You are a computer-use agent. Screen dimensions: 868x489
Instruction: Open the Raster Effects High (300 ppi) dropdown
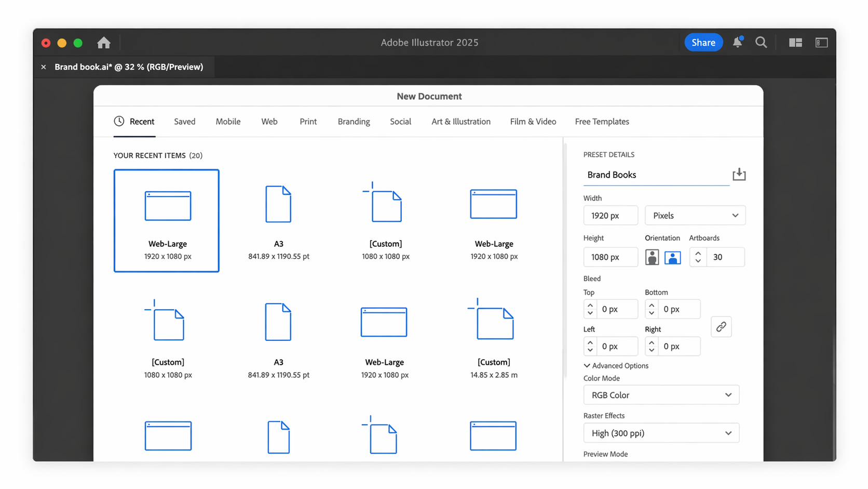661,433
